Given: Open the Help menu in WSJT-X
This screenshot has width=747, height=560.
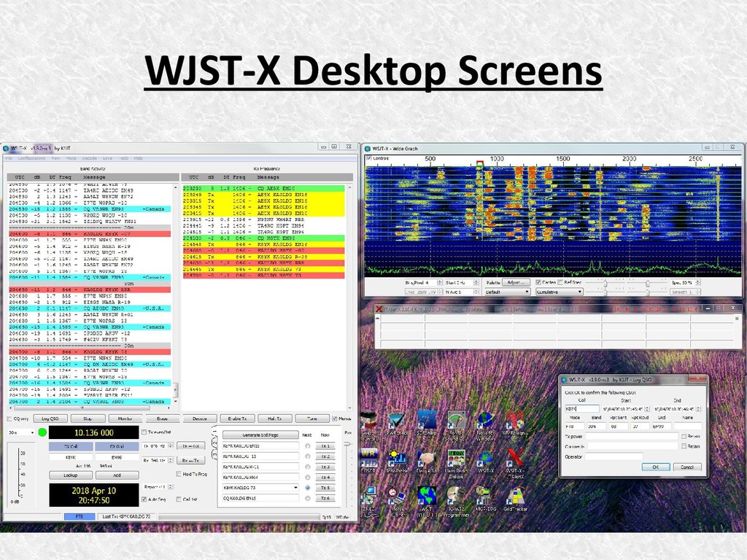Looking at the screenshot, I should [x=138, y=158].
